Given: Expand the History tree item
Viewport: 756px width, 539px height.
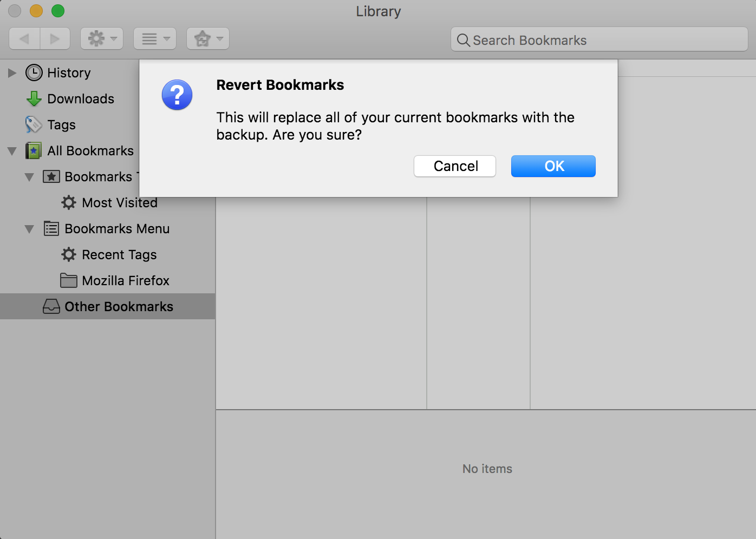Looking at the screenshot, I should point(12,73).
